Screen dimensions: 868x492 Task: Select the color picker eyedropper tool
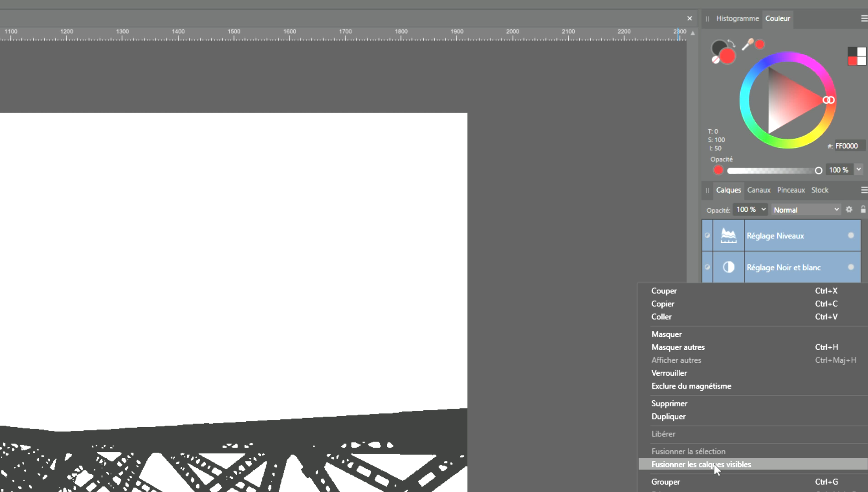[x=748, y=44]
